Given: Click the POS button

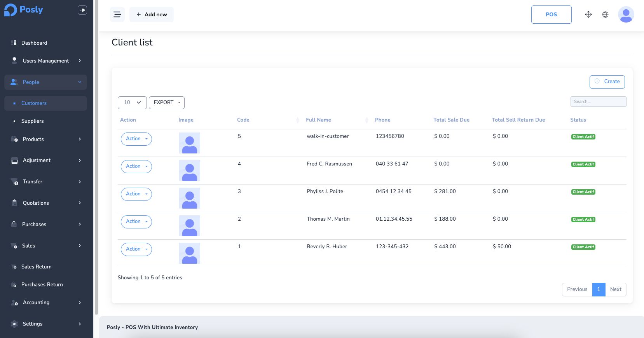Looking at the screenshot, I should coord(551,15).
